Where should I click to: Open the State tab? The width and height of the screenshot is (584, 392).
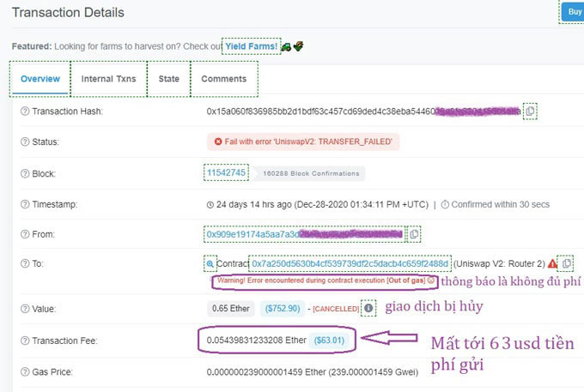coord(169,79)
